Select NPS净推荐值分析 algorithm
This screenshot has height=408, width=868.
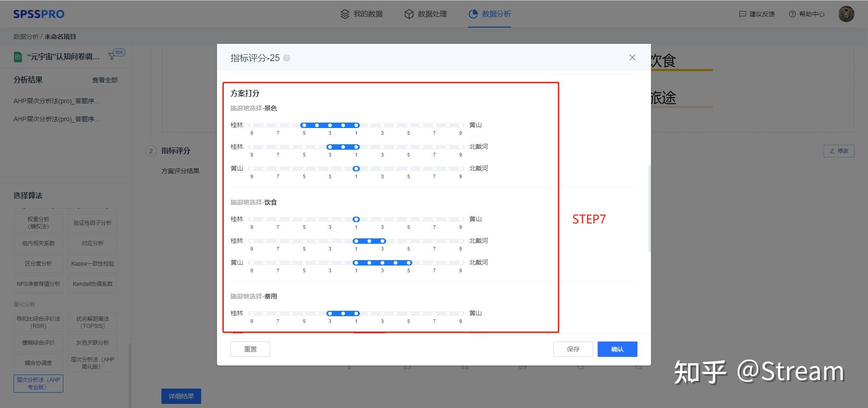[x=38, y=284]
